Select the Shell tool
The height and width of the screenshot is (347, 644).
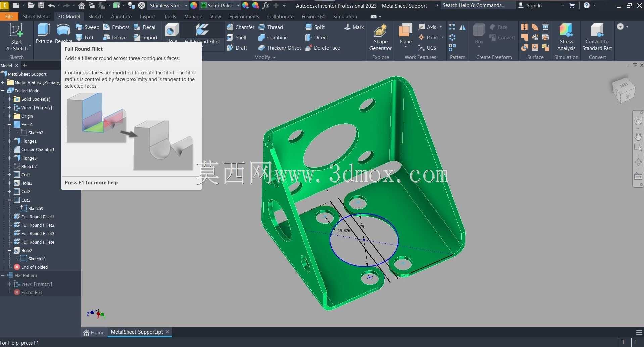pyautogui.click(x=236, y=38)
